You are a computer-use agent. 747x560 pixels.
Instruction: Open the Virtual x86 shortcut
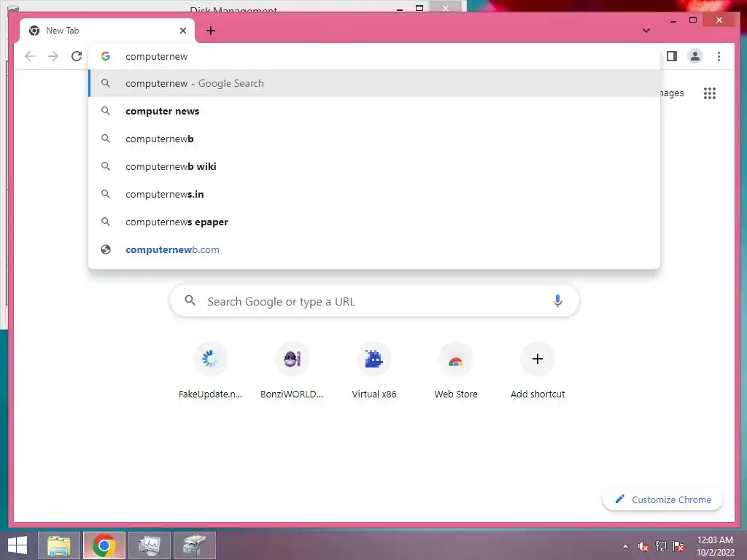tap(374, 370)
